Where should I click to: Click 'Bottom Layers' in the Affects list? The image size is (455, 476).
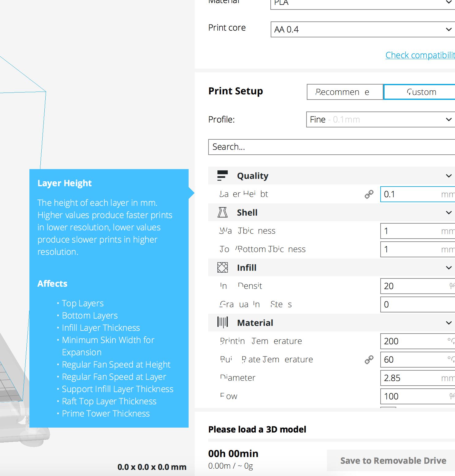coord(90,315)
